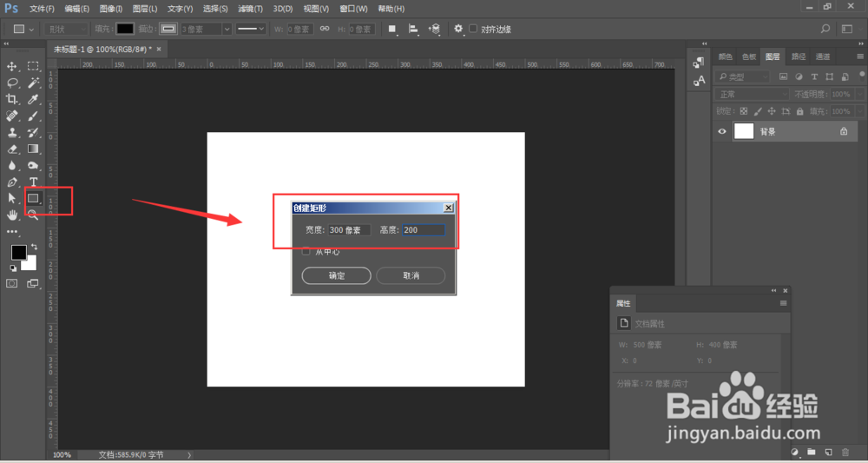Open the stroke width 3 像素 dropdown
Viewport: 868px width, 463px height.
pyautogui.click(x=227, y=29)
